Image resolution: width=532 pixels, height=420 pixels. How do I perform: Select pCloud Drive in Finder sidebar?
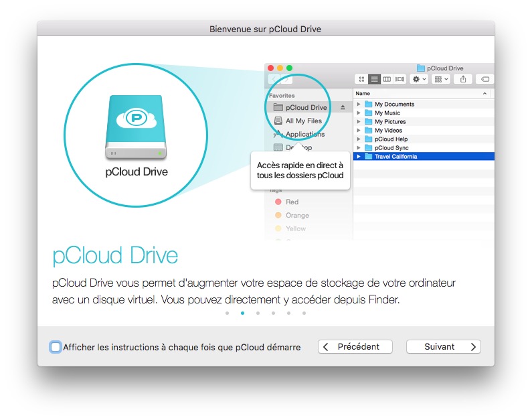(x=308, y=107)
